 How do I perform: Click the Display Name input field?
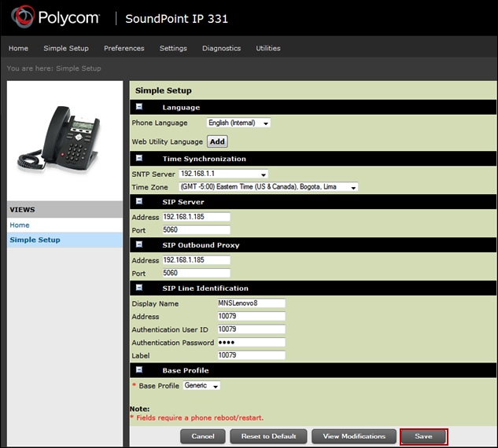250,303
